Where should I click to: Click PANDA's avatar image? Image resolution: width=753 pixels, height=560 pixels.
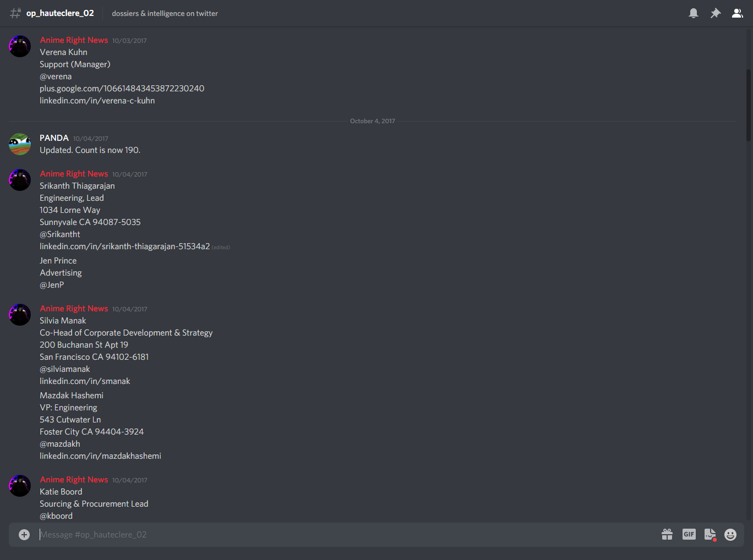coord(20,144)
